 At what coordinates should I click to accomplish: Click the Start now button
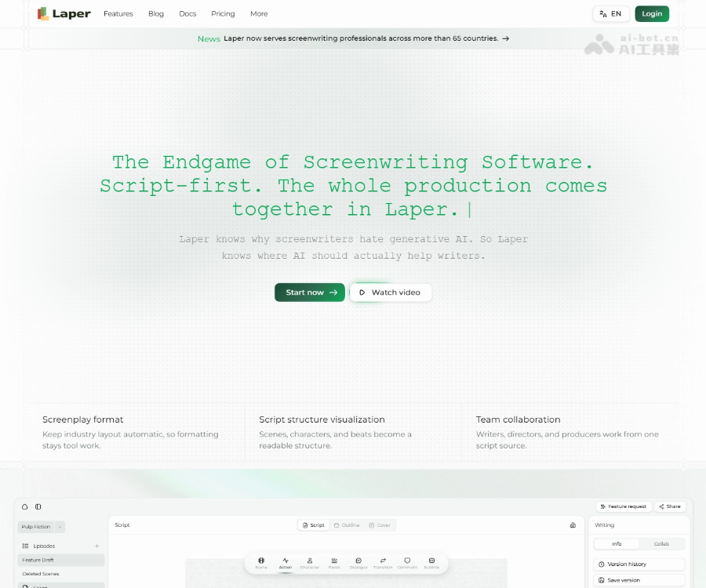click(x=310, y=292)
